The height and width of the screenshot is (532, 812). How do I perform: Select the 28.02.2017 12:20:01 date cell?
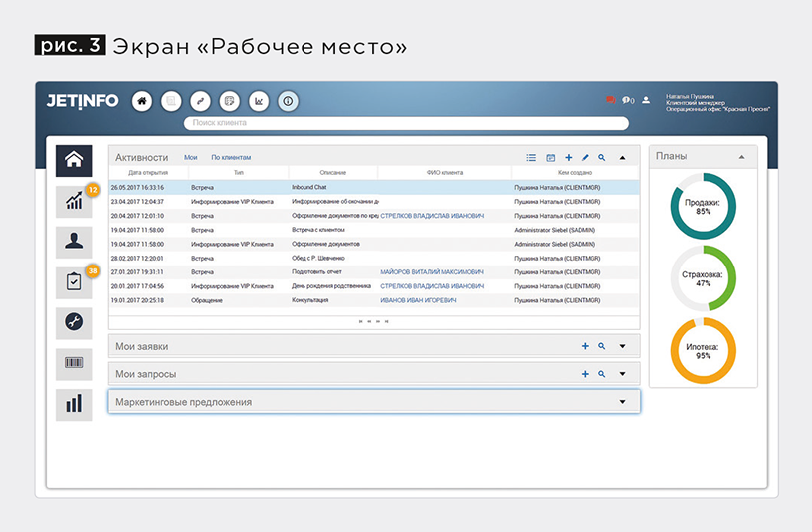tap(137, 259)
